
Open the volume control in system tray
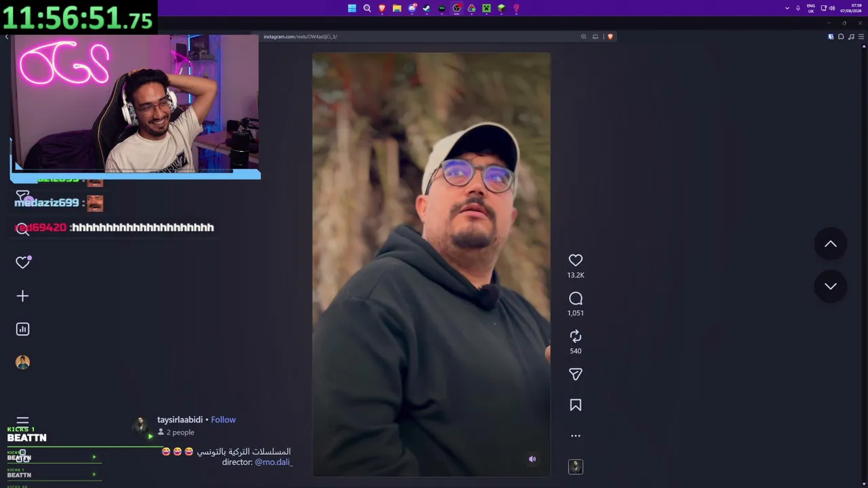pos(832,8)
